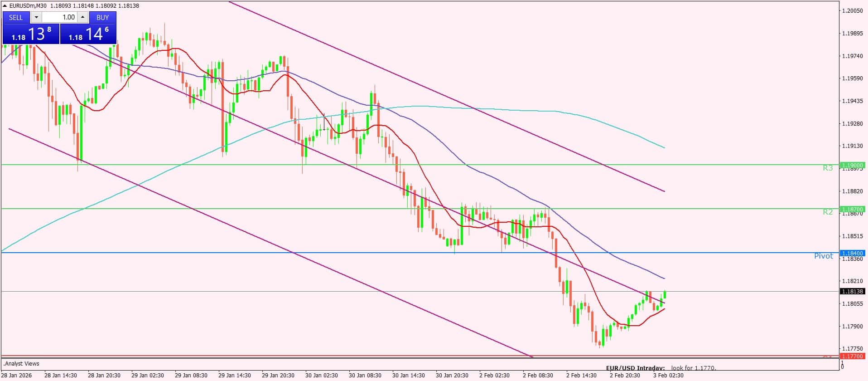Image resolution: width=868 pixels, height=381 pixels.
Task: Click the sell price tile 1.18138
Action: tap(31, 34)
